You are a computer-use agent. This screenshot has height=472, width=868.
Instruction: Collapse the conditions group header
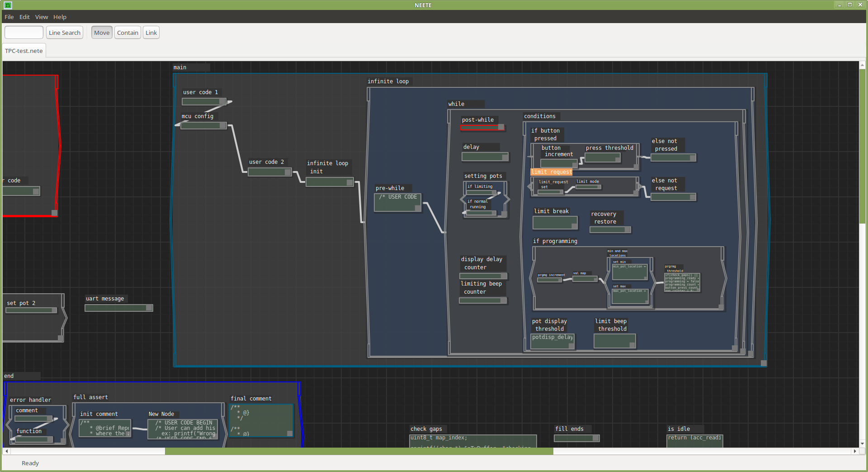pos(540,116)
